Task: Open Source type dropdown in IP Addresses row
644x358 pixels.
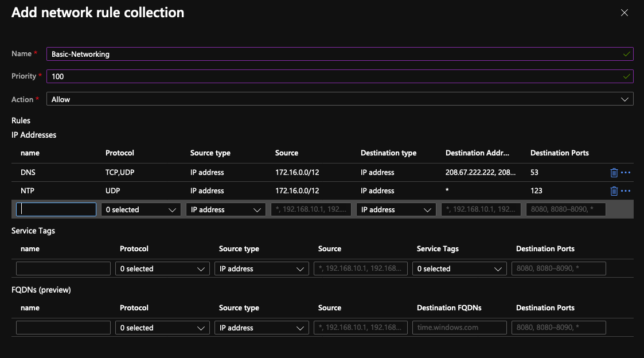Action: (226, 210)
